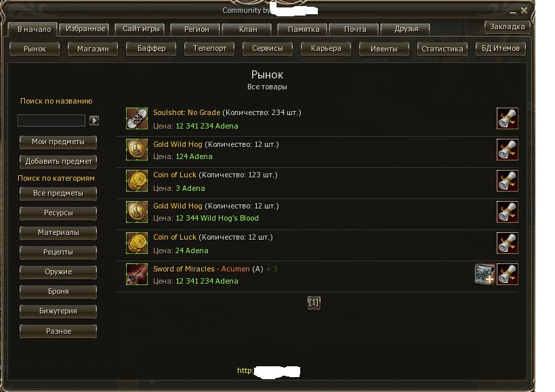
Task: Click scroll icon for Gold Wild Hog blood-priced listing
Action: (507, 212)
